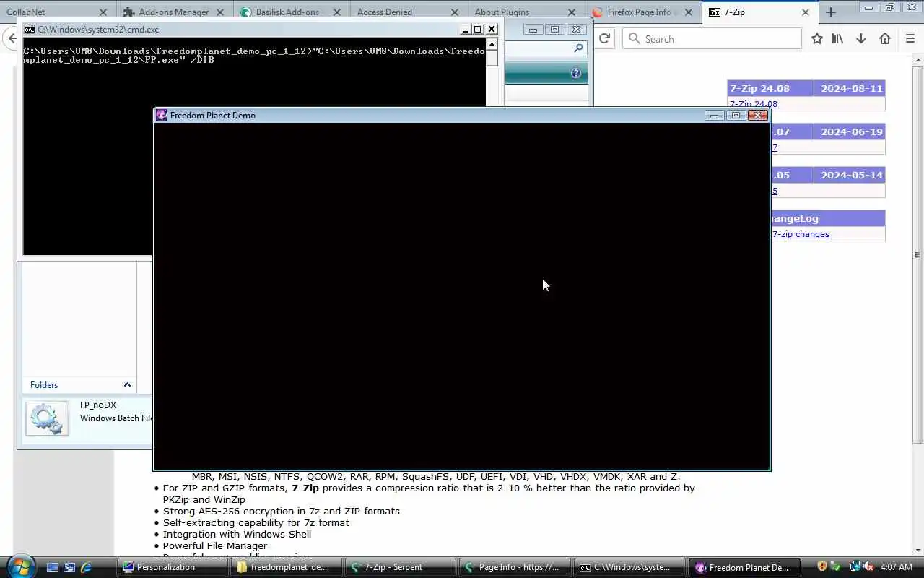Open the 7-zip changes link

click(801, 234)
